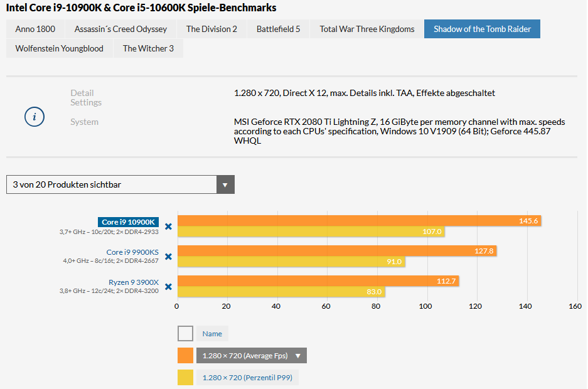This screenshot has height=389, width=588.
Task: Remove Core i9 9900KS with its X icon
Action: (x=168, y=257)
